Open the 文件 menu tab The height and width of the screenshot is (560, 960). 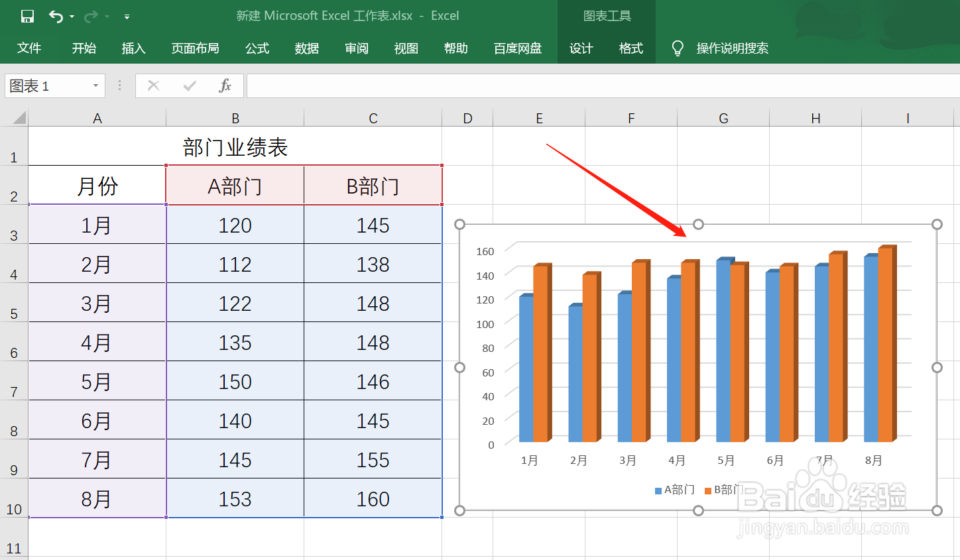coord(29,48)
